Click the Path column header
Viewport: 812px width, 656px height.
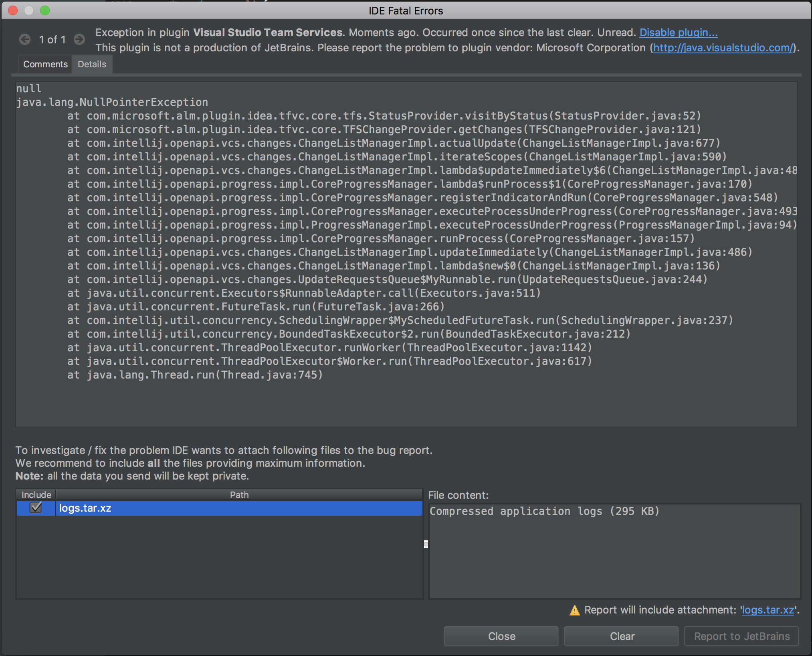[239, 494]
